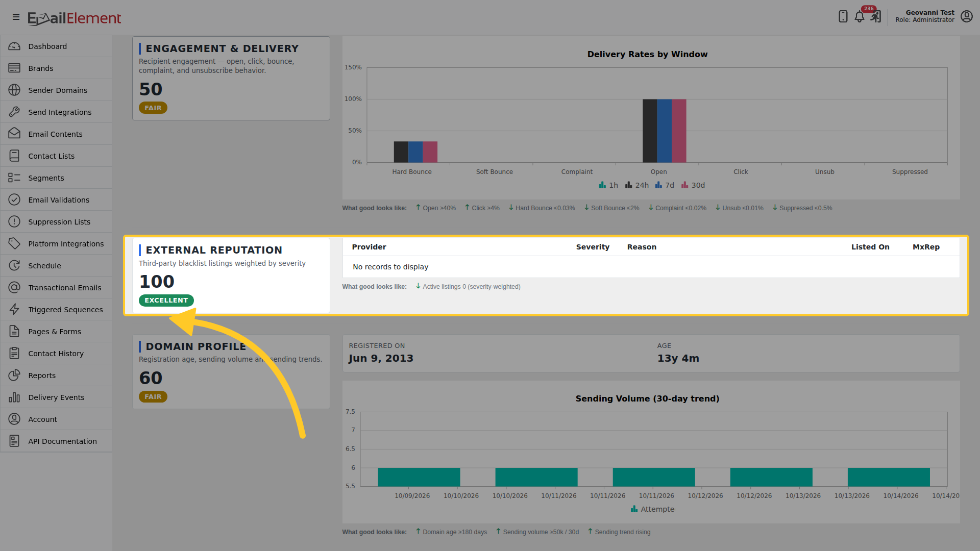Toggle the 1h legend series

[608, 185]
